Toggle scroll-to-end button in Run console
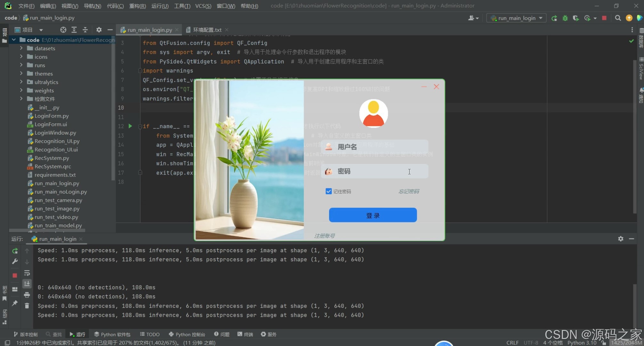This screenshot has width=644, height=346. 27,284
